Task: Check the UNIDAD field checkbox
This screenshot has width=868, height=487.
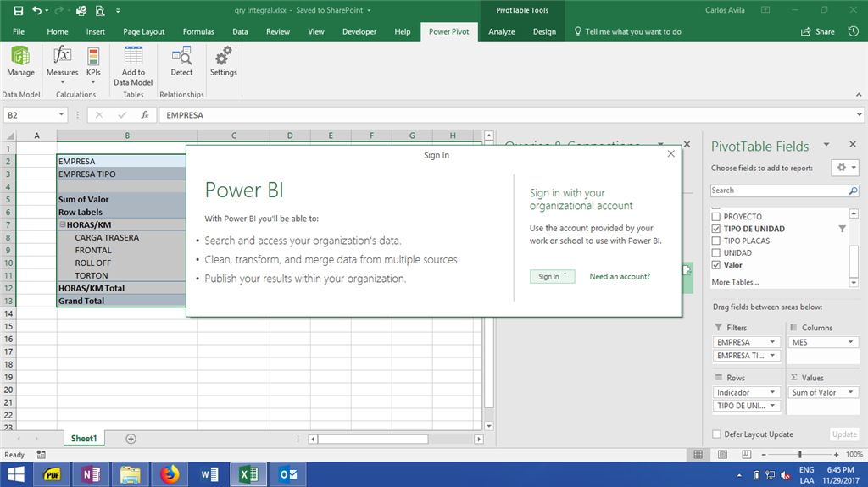Action: click(x=715, y=253)
